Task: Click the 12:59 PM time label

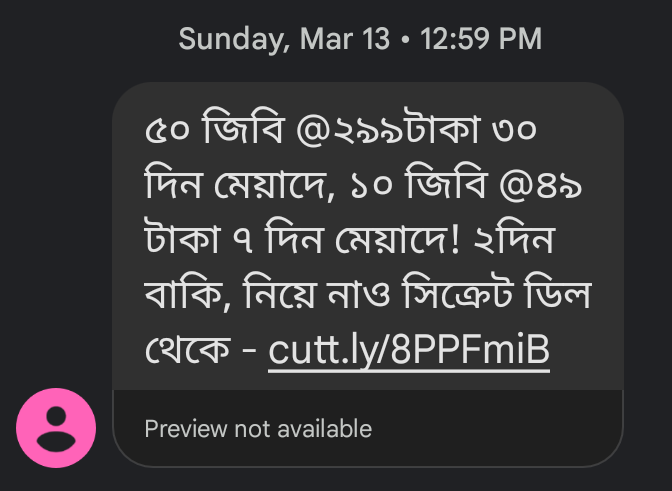Action: click(x=481, y=39)
